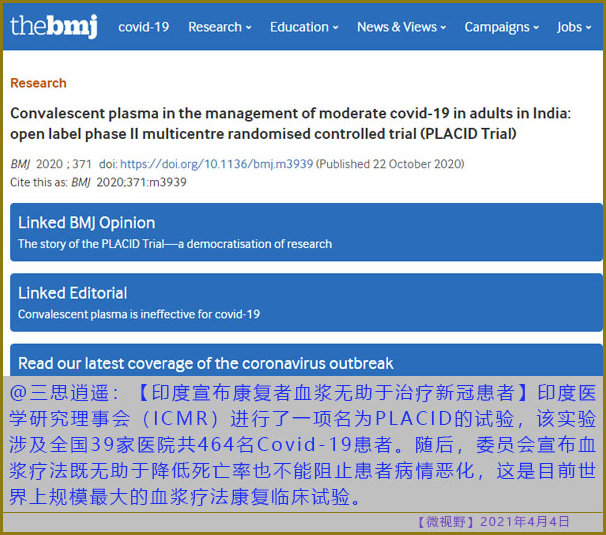Click the orange Research section label
Image resolution: width=606 pixels, height=535 pixels.
click(x=38, y=83)
